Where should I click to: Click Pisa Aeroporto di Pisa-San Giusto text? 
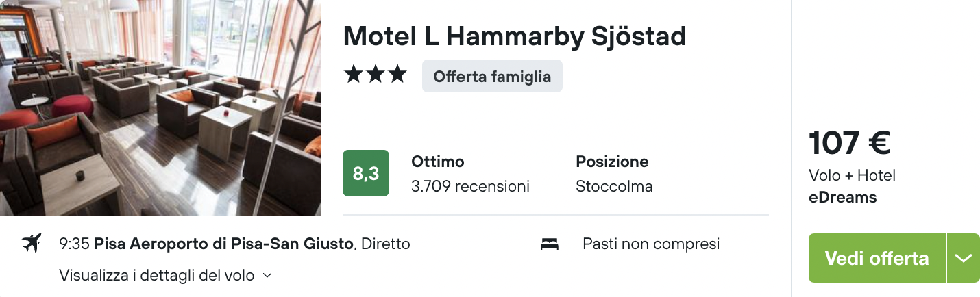tap(223, 244)
